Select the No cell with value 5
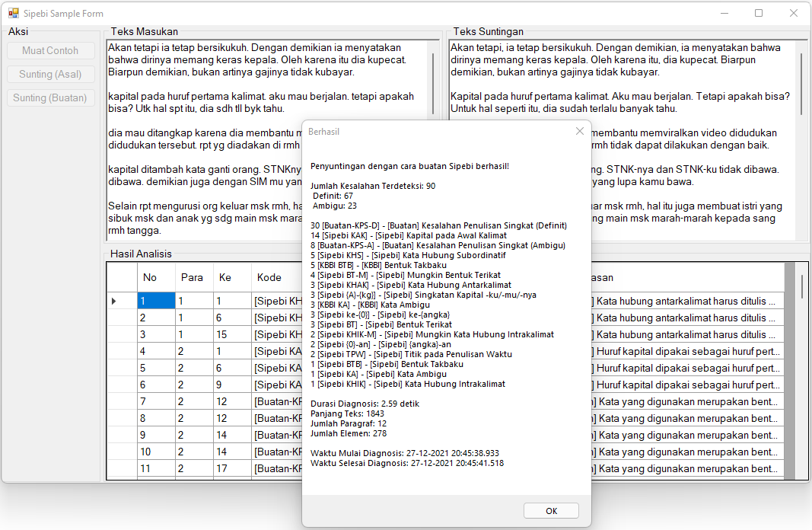Screen dimensions: 812x530 tap(157, 368)
